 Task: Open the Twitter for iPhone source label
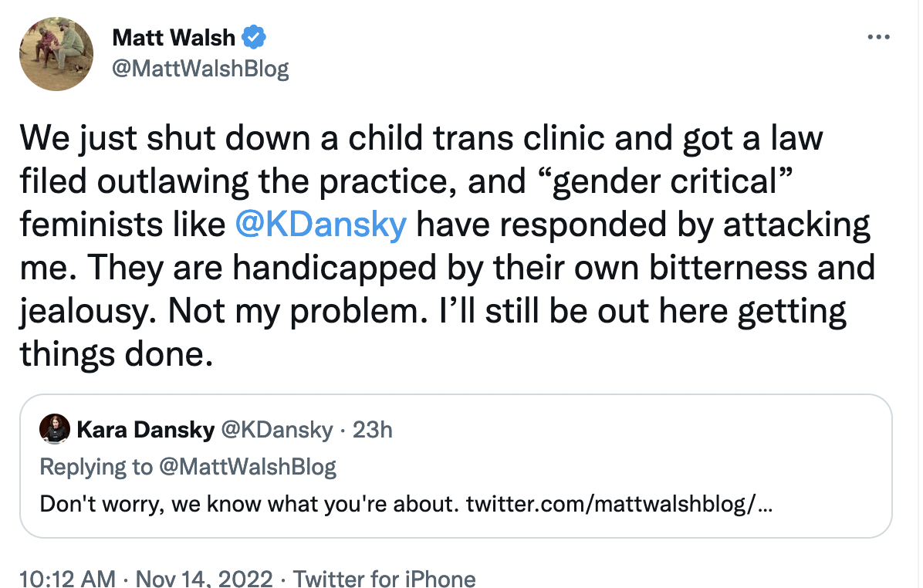point(384,578)
